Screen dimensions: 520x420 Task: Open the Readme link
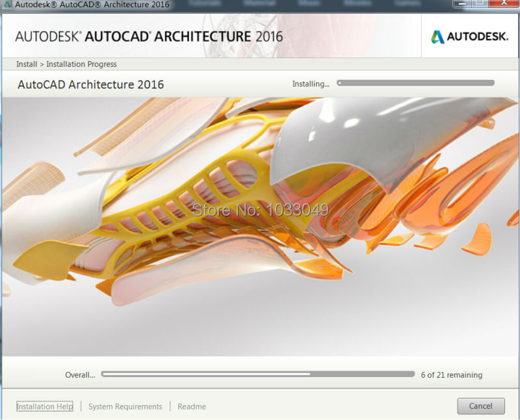coord(192,406)
